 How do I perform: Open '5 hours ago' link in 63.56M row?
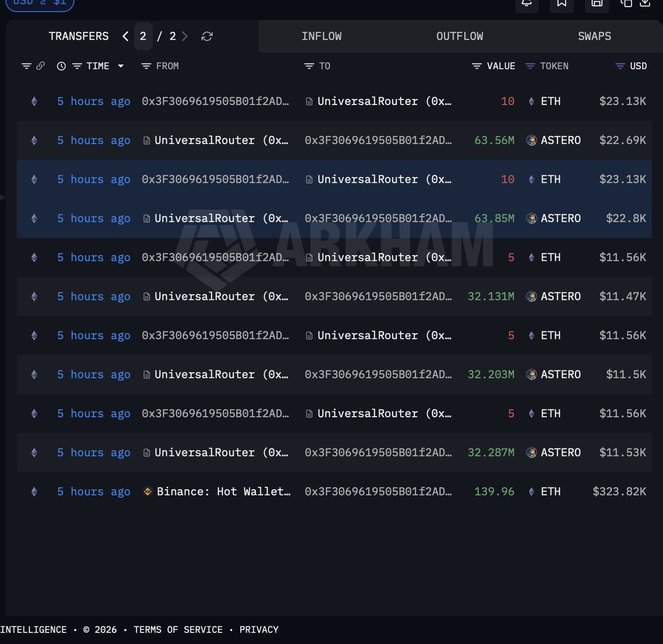point(94,140)
